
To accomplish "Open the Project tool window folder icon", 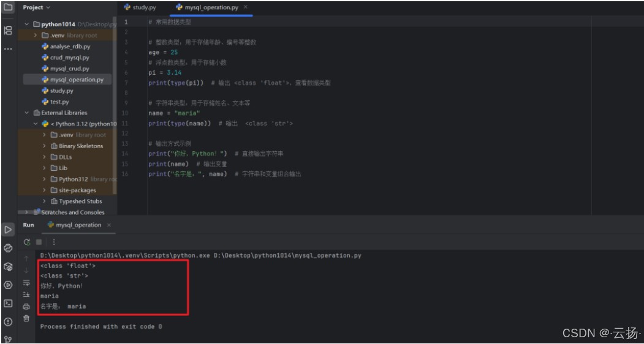I will point(8,8).
